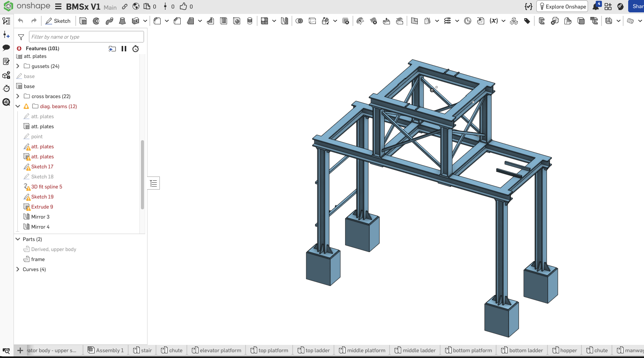The height and width of the screenshot is (358, 644).
Task: Pause feature regeneration with pause icon
Action: pos(124,49)
